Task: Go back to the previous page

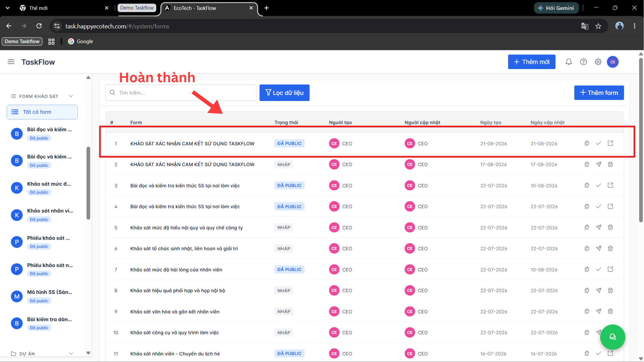Action: coord(9,26)
